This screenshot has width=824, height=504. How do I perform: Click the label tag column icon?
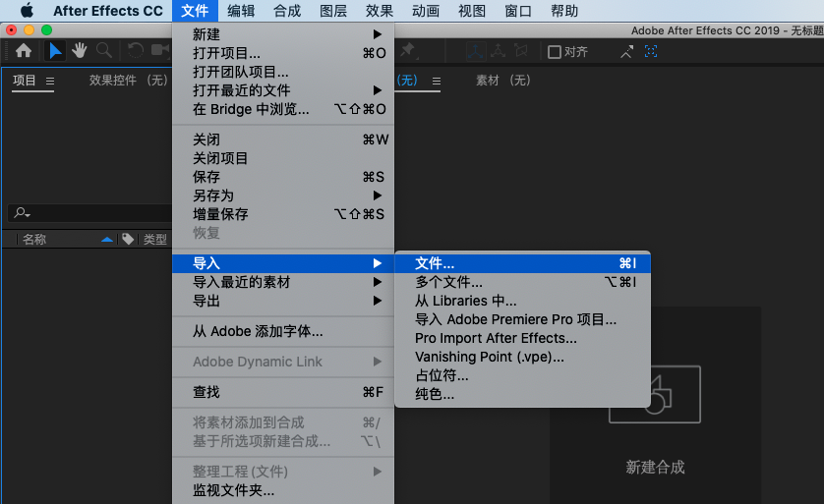click(128, 240)
